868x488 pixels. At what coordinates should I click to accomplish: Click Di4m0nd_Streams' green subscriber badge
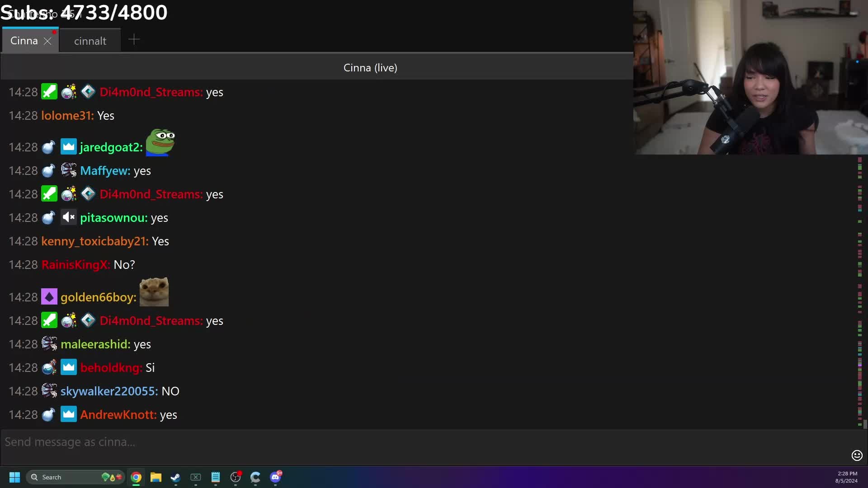(49, 91)
